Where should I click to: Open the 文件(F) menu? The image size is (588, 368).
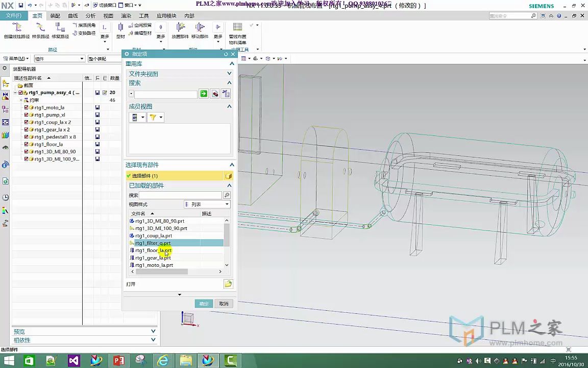(14, 16)
